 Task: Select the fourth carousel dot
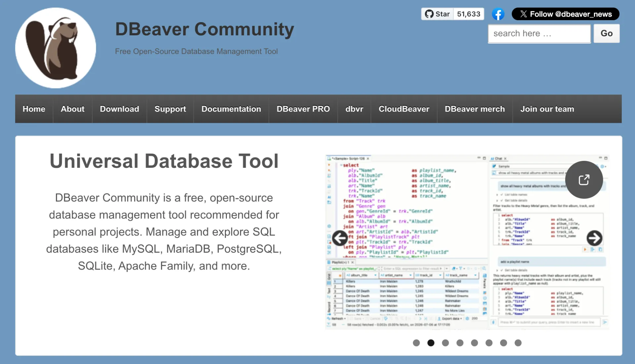pos(460,343)
